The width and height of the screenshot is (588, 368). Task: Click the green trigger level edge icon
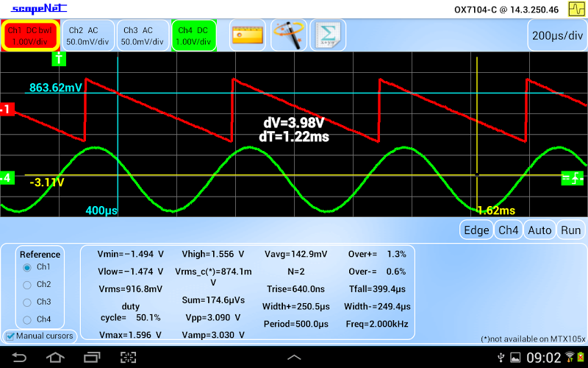point(573,178)
